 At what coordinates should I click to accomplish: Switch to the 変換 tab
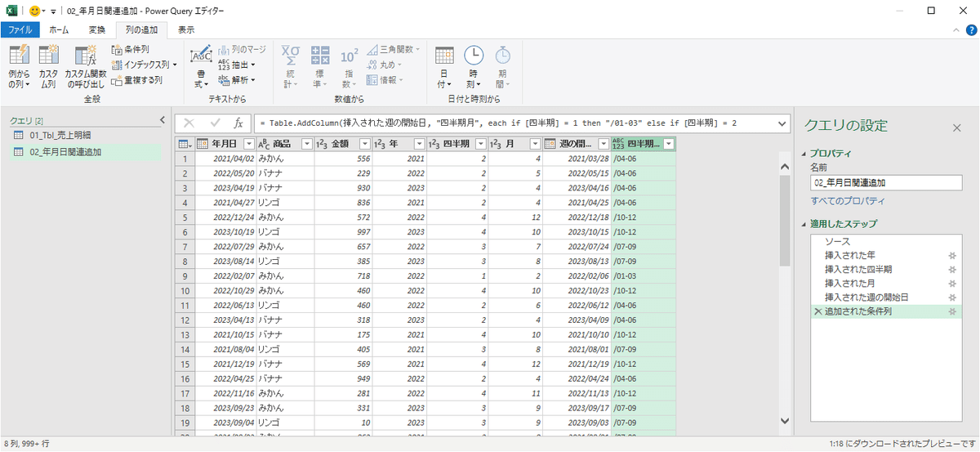(x=96, y=30)
